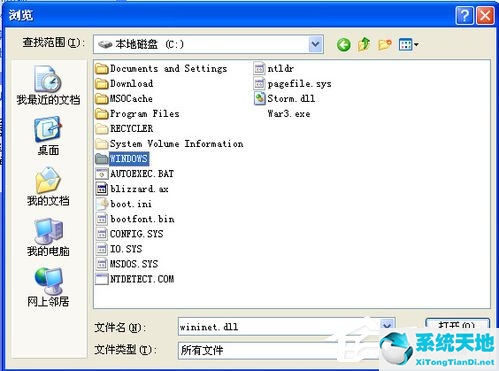Screen dimensions: 499x371
Task: Select the AUTOEXEC.BAT file
Action: tap(135, 174)
